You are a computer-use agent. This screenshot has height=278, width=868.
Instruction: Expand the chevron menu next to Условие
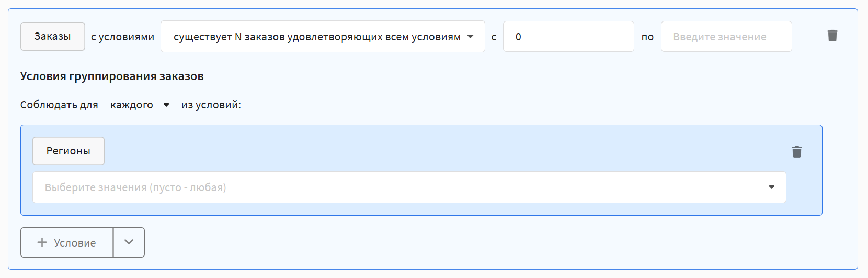click(x=129, y=242)
